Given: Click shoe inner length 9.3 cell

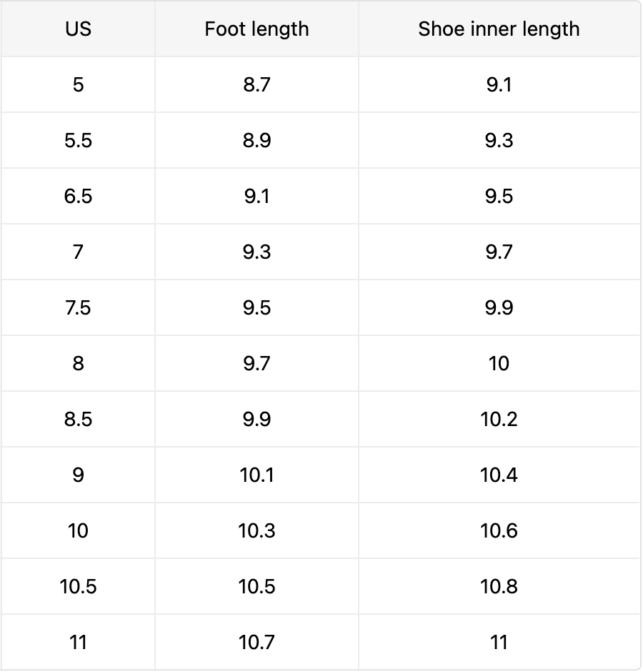Looking at the screenshot, I should (499, 141).
